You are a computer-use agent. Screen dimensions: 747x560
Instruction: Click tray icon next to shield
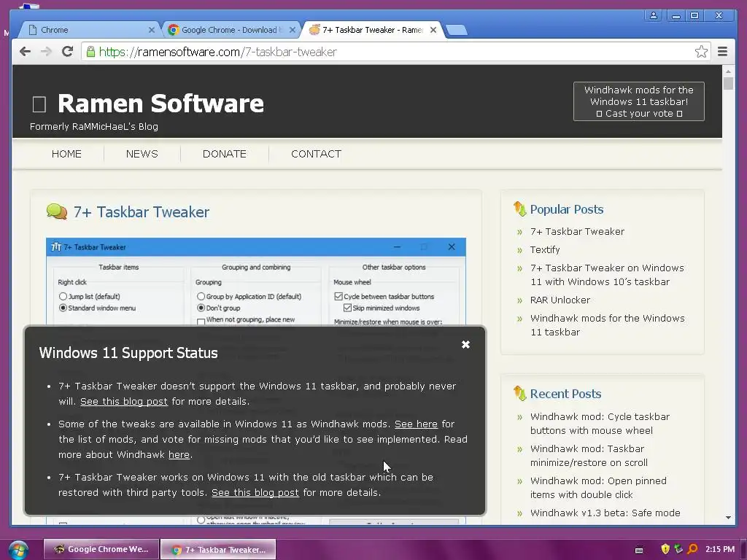[x=678, y=549]
